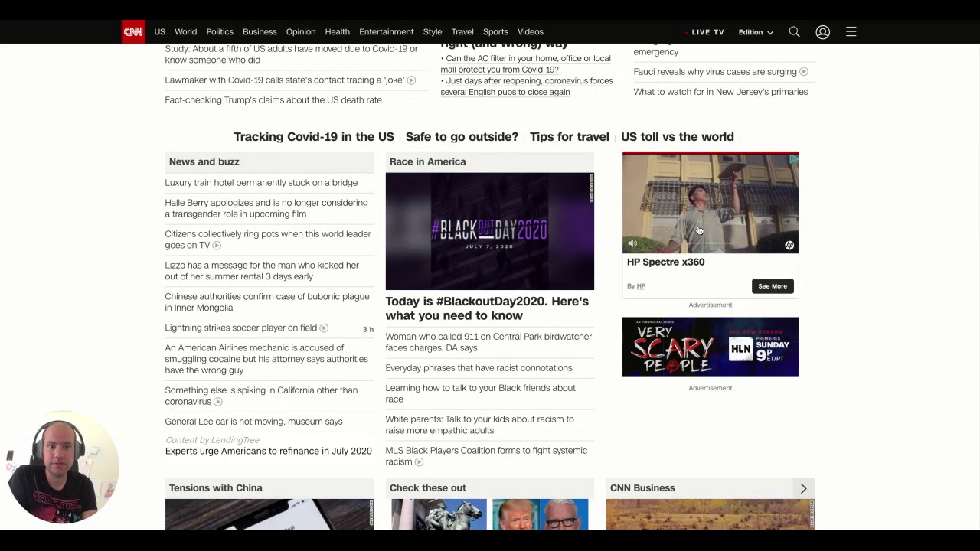
Task: Read Luxury train hotel stuck on bridge story
Action: (x=261, y=183)
